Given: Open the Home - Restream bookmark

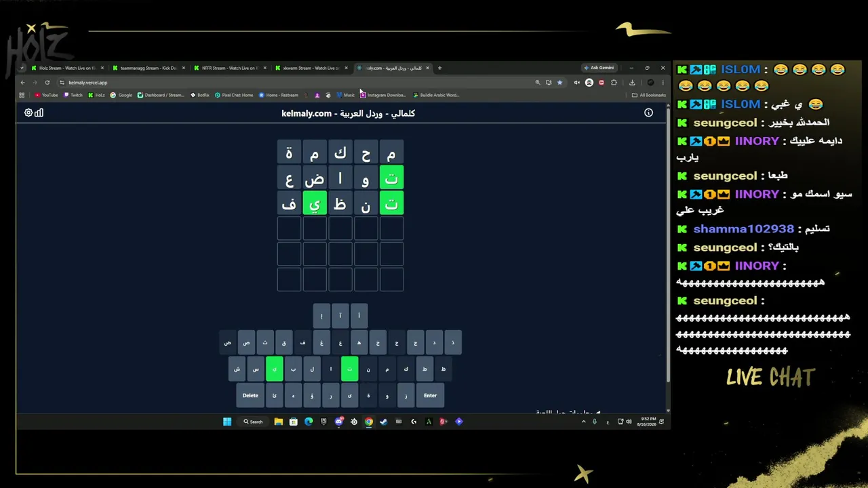Looking at the screenshot, I should pos(279,95).
